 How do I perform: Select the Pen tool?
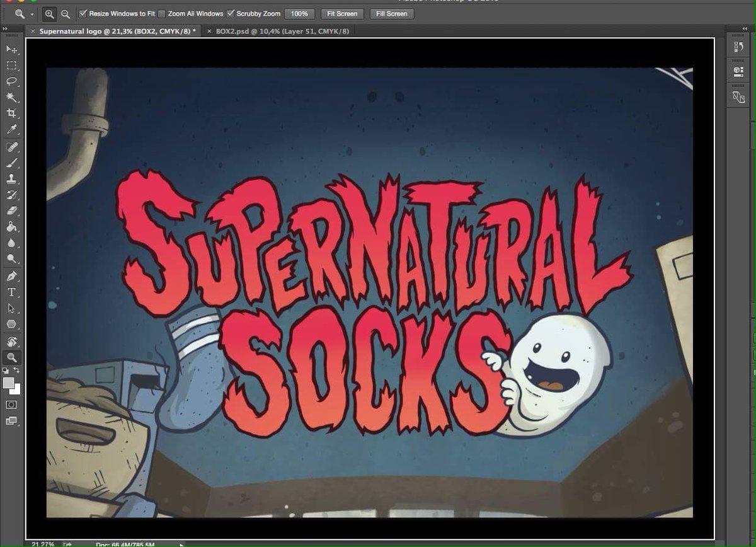point(11,276)
